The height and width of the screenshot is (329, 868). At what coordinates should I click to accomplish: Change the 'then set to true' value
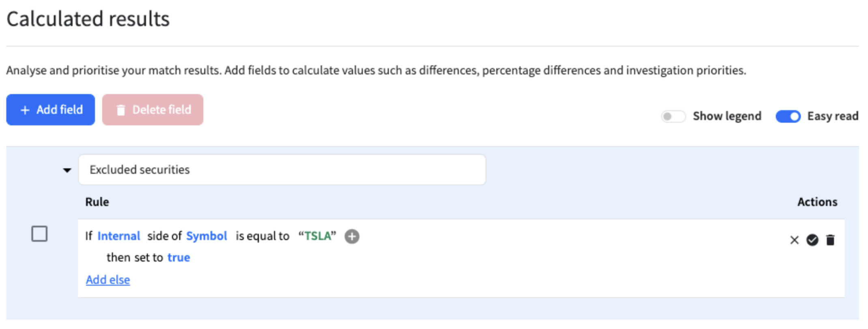pyautogui.click(x=179, y=257)
